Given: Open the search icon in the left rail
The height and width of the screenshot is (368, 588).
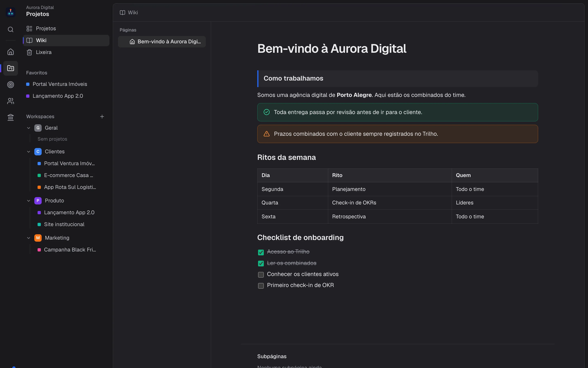Looking at the screenshot, I should pos(10,29).
